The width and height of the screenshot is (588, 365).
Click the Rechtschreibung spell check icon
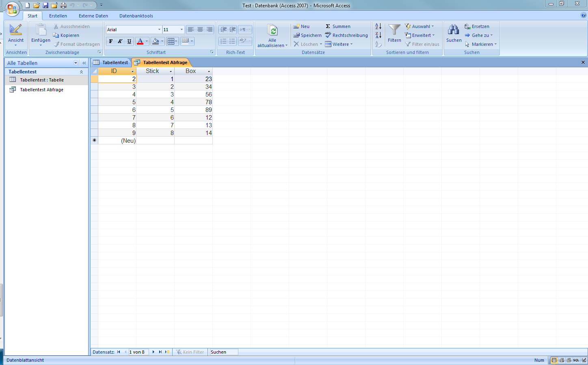point(328,35)
